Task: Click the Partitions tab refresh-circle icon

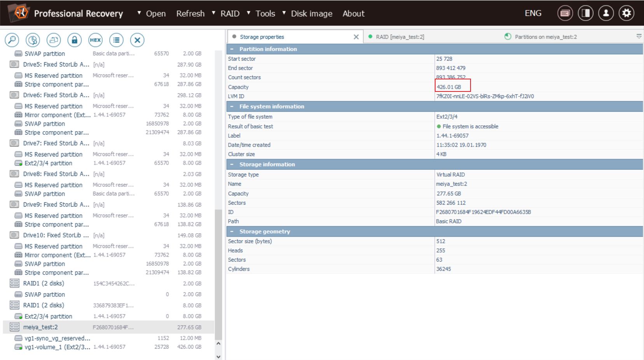Action: (x=508, y=37)
